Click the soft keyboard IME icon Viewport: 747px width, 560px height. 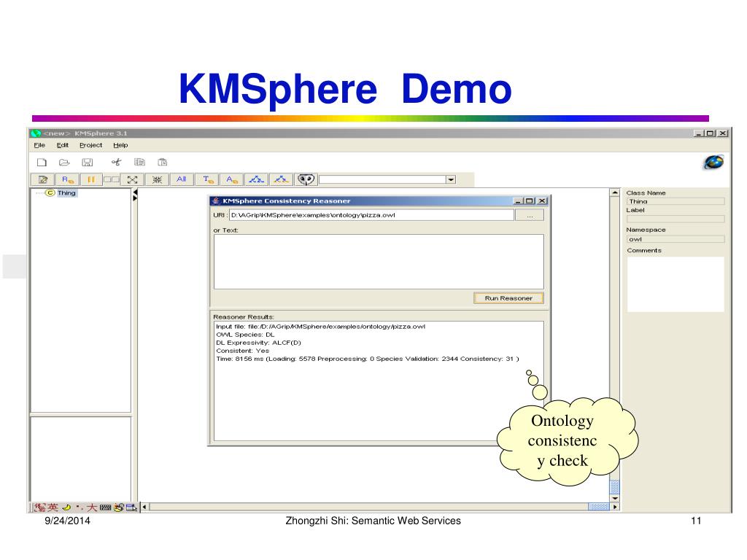[x=106, y=507]
